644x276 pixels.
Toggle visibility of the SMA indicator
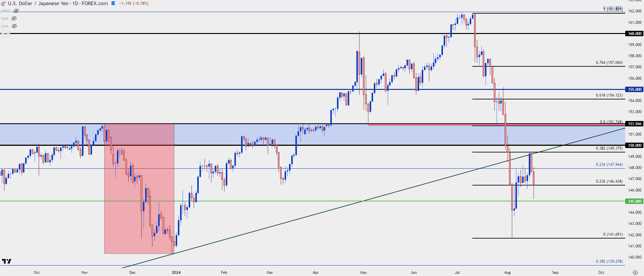(x=14, y=18)
